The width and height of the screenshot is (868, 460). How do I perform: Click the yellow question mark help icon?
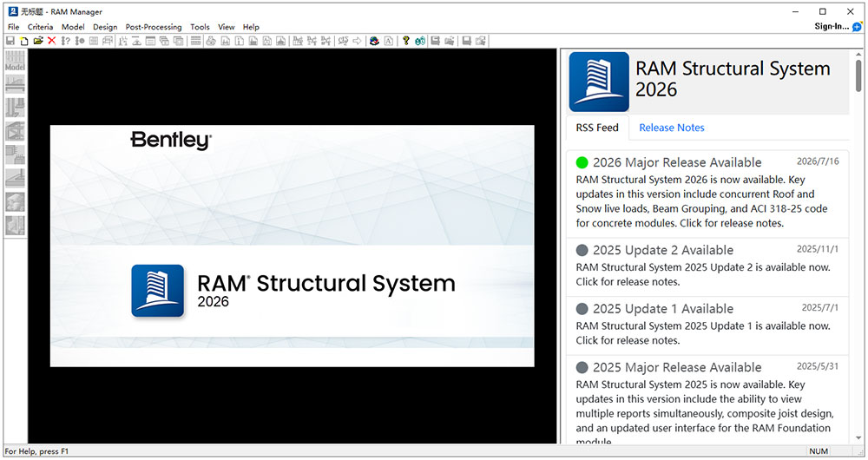405,41
